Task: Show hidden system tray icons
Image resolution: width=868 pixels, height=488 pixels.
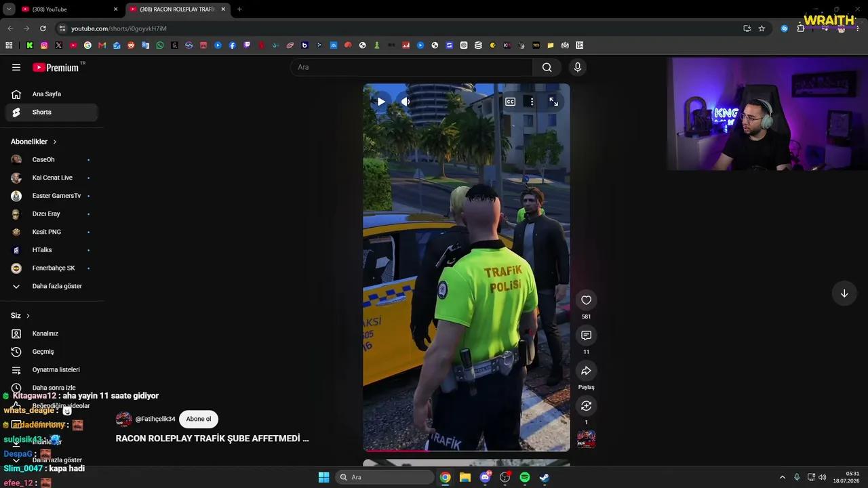Action: (x=782, y=477)
